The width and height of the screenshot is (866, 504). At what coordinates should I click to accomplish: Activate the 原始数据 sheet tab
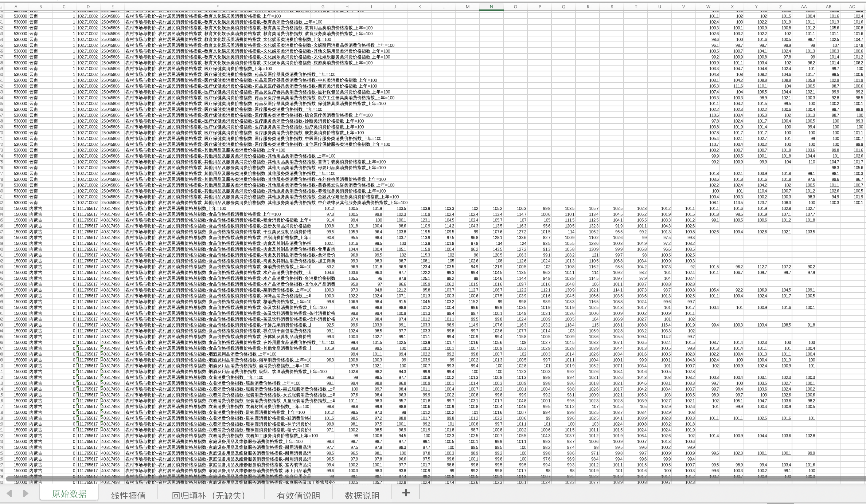69,494
